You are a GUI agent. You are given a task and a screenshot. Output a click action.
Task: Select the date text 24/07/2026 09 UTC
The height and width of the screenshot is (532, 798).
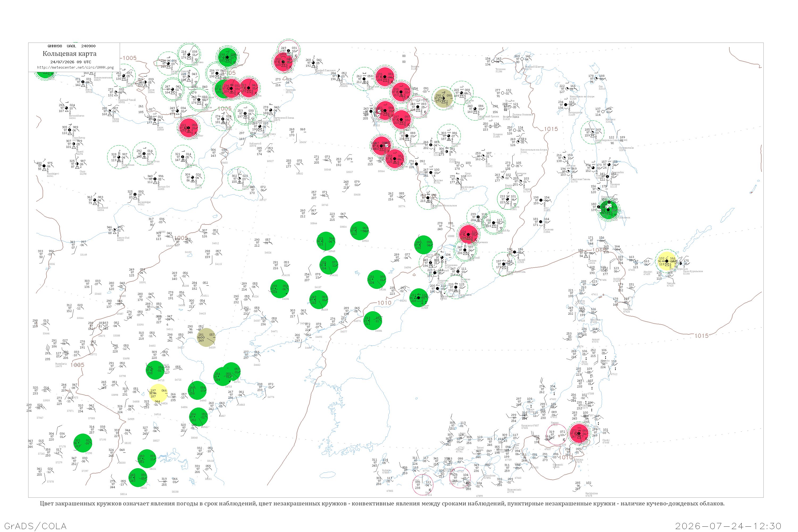point(70,62)
